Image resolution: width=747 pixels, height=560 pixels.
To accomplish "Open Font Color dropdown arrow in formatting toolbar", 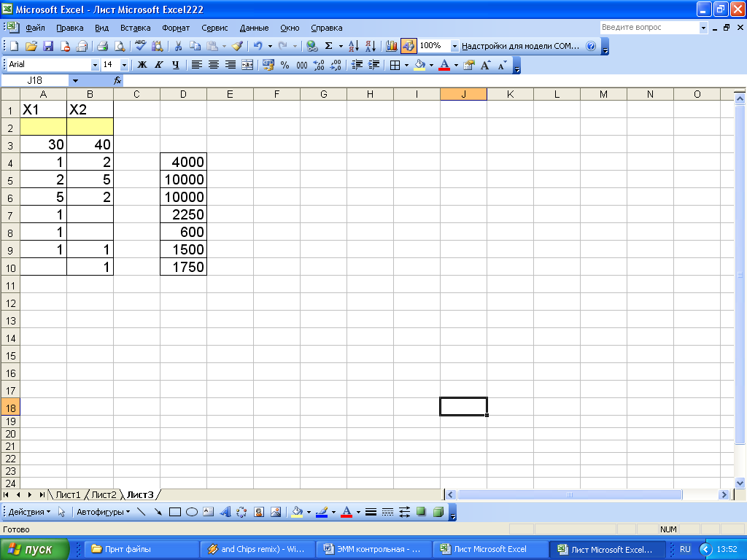I will 456,65.
